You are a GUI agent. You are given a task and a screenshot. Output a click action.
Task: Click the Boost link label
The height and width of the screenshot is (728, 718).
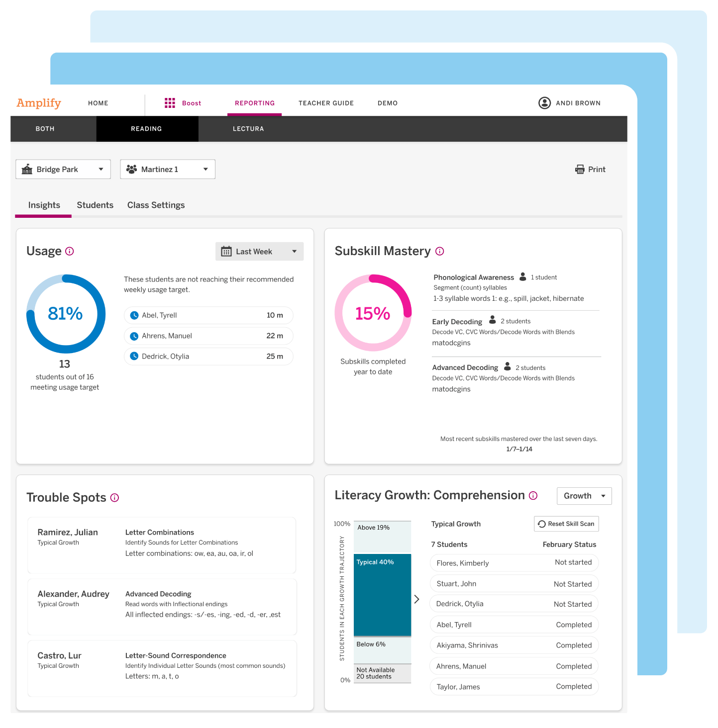pos(192,103)
